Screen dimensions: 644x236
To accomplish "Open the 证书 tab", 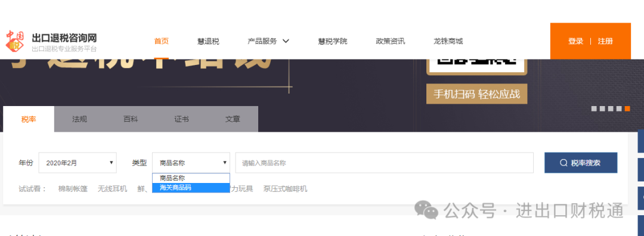I will (181, 119).
